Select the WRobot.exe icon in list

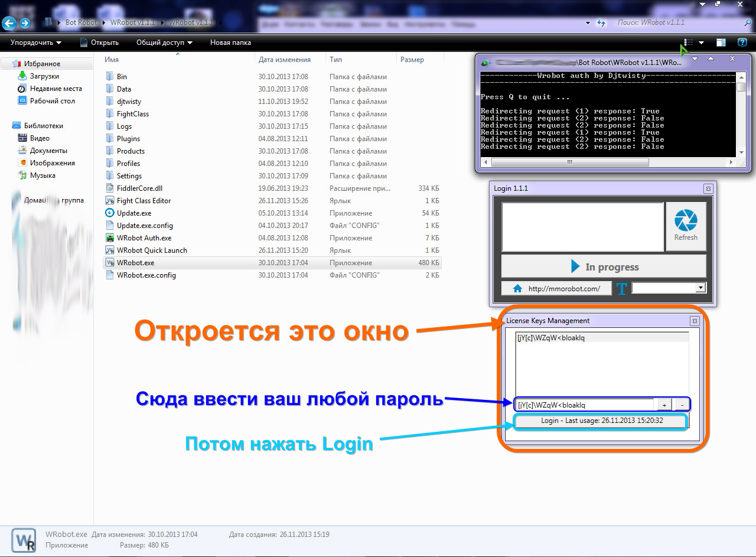tap(110, 262)
